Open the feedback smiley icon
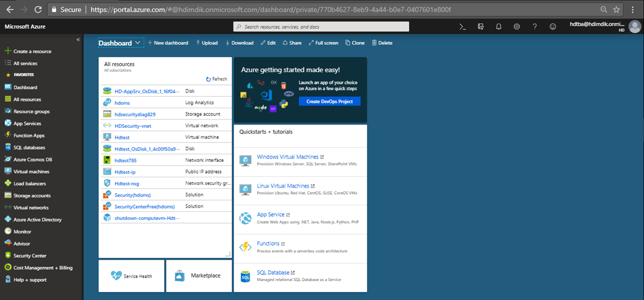The image size is (644, 300). (553, 26)
